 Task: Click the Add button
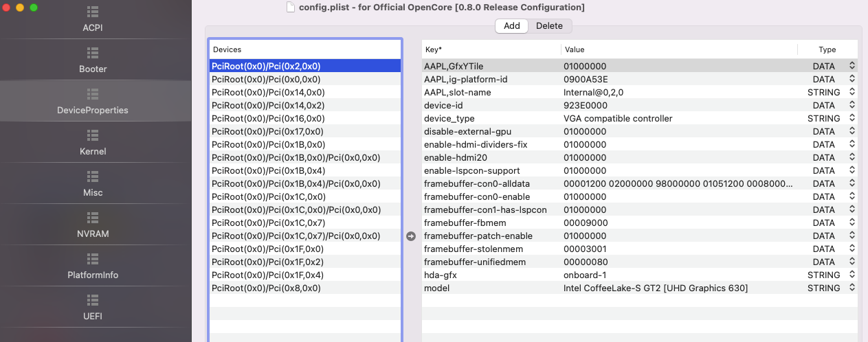[x=512, y=26]
